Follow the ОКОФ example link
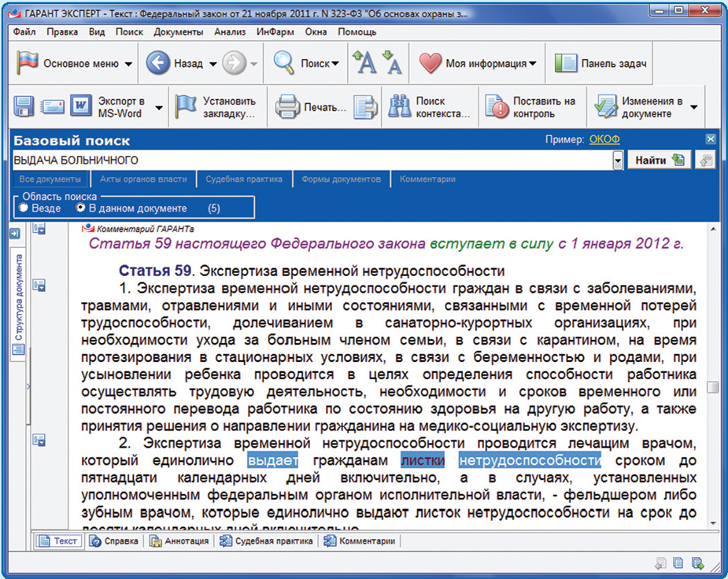This screenshot has width=728, height=579. coord(604,140)
